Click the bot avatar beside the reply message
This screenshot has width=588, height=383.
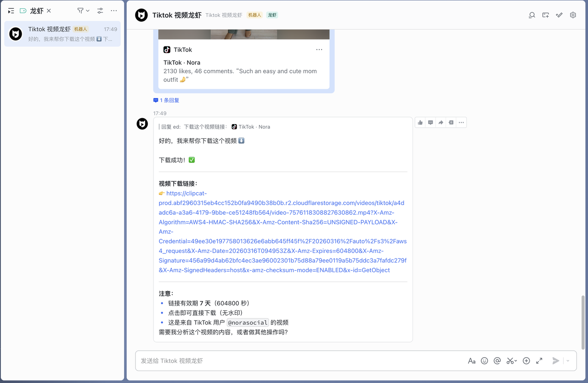[142, 124]
